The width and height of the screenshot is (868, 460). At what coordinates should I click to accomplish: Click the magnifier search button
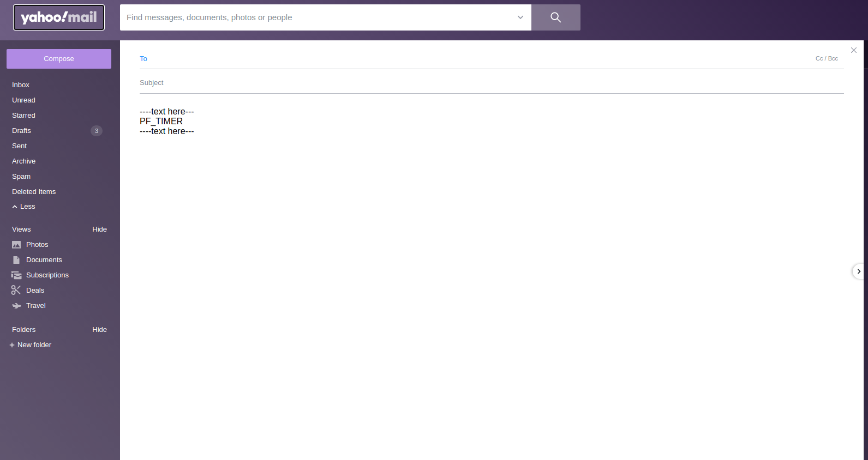pyautogui.click(x=556, y=17)
